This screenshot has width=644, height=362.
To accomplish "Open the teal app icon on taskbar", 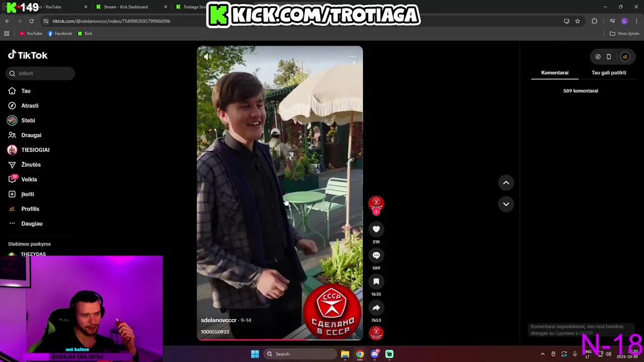I will pyautogui.click(x=389, y=354).
